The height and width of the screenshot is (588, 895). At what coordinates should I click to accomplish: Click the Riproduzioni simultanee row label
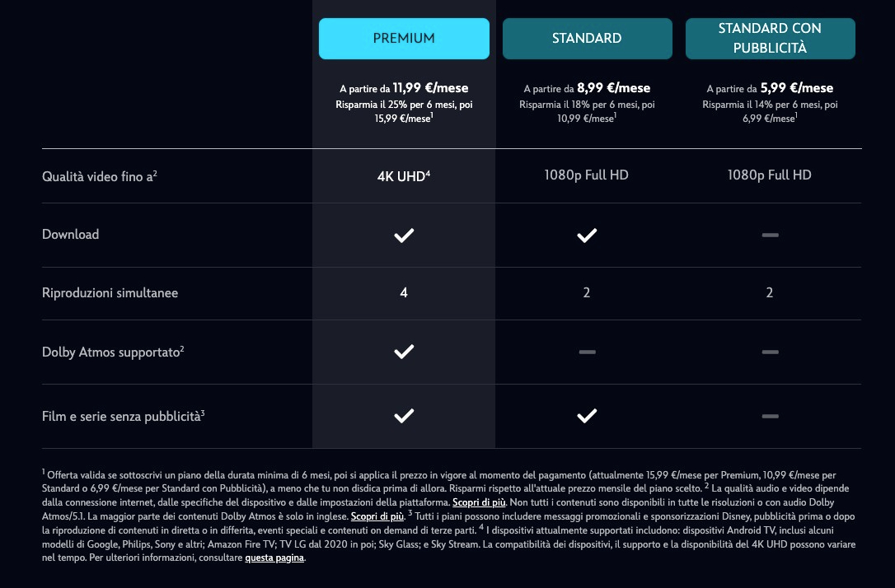(110, 293)
